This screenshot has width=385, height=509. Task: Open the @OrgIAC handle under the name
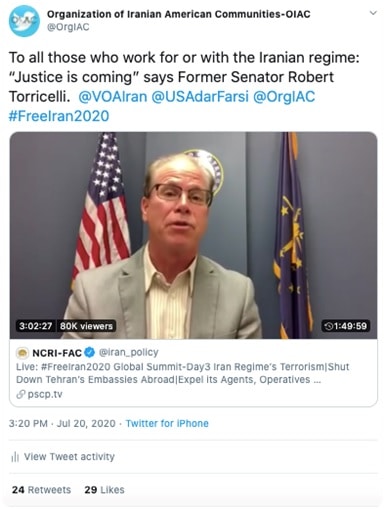68,27
